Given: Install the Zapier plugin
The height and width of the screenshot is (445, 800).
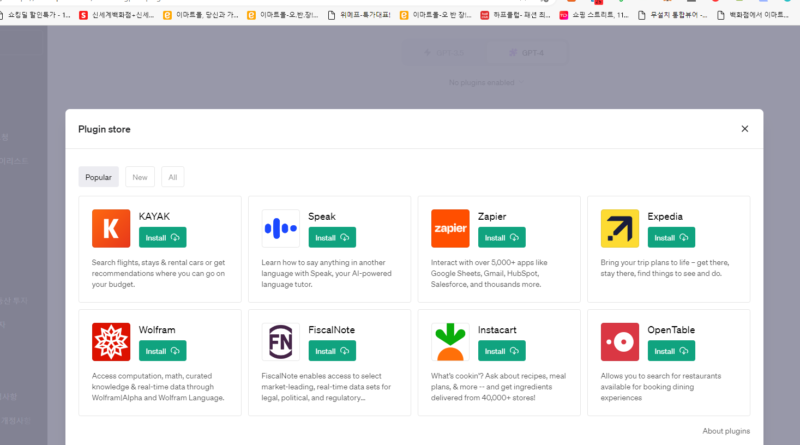Looking at the screenshot, I should point(501,238).
